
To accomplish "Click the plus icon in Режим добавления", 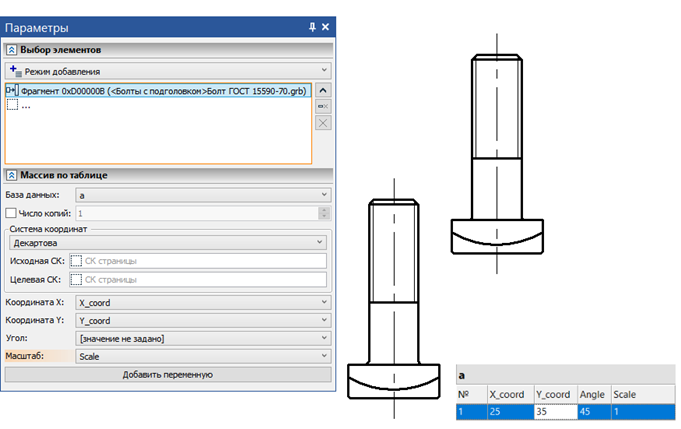I will click(x=16, y=71).
